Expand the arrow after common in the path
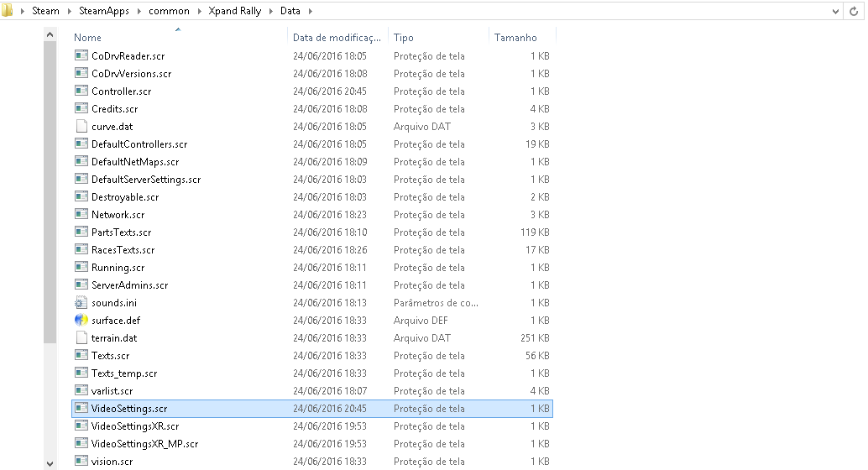The width and height of the screenshot is (868, 470). 199,11
